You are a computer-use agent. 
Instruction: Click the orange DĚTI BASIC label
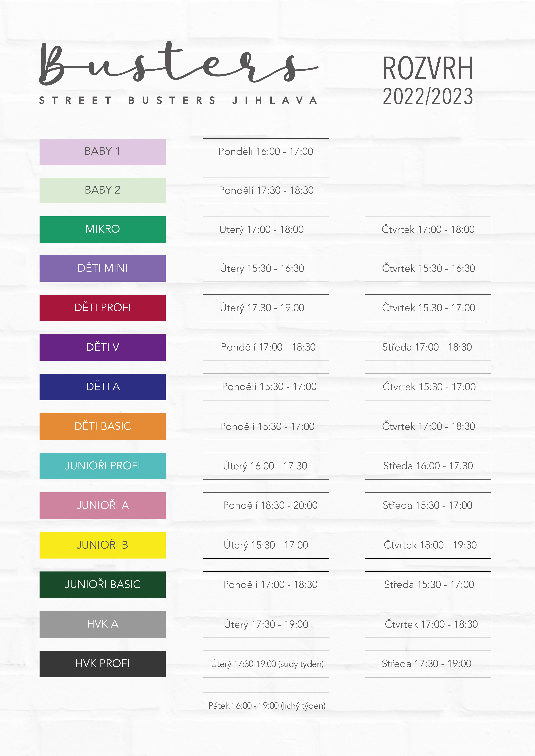[x=102, y=426]
